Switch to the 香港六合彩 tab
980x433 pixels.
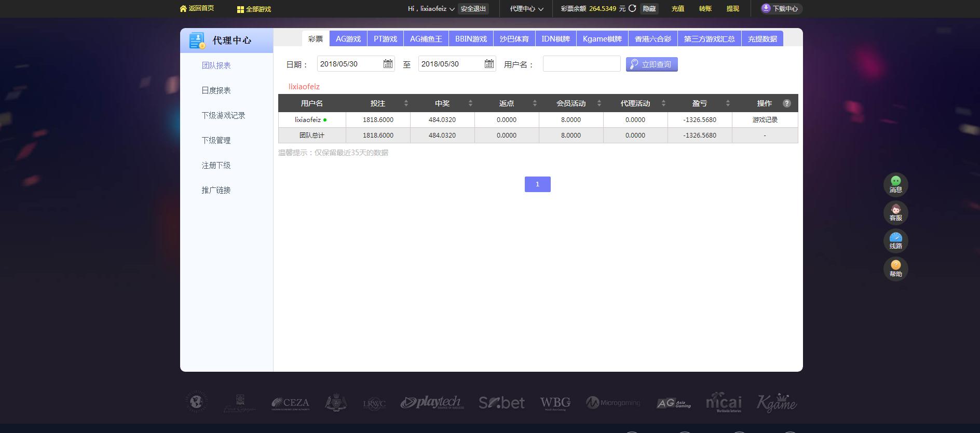click(653, 39)
